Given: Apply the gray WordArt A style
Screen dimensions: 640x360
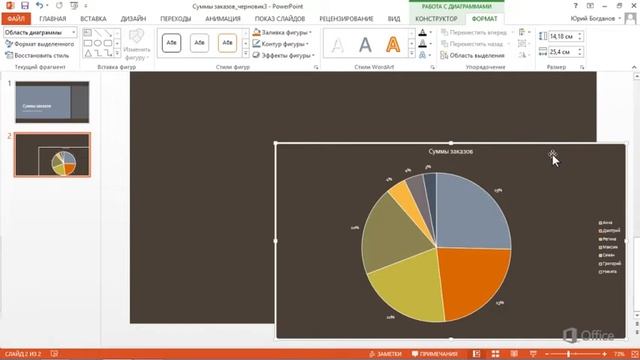Looking at the screenshot, I should pos(365,44).
